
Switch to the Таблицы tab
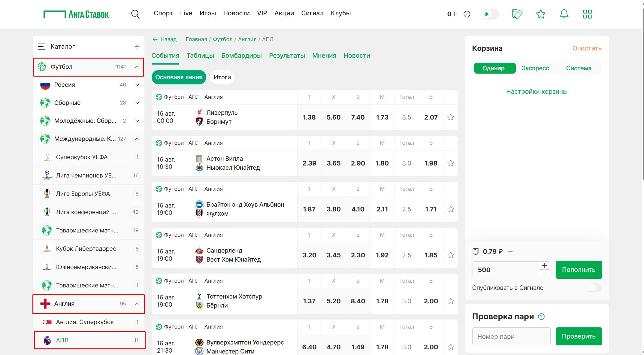click(x=200, y=56)
